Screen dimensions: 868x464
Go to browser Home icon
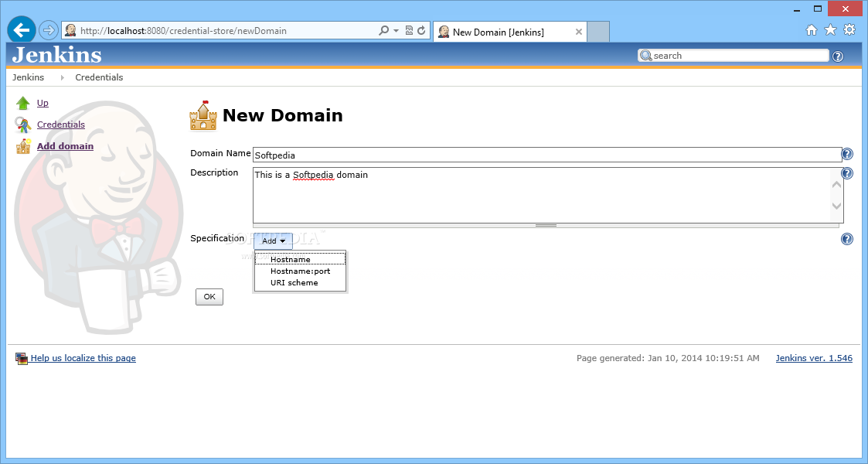811,30
